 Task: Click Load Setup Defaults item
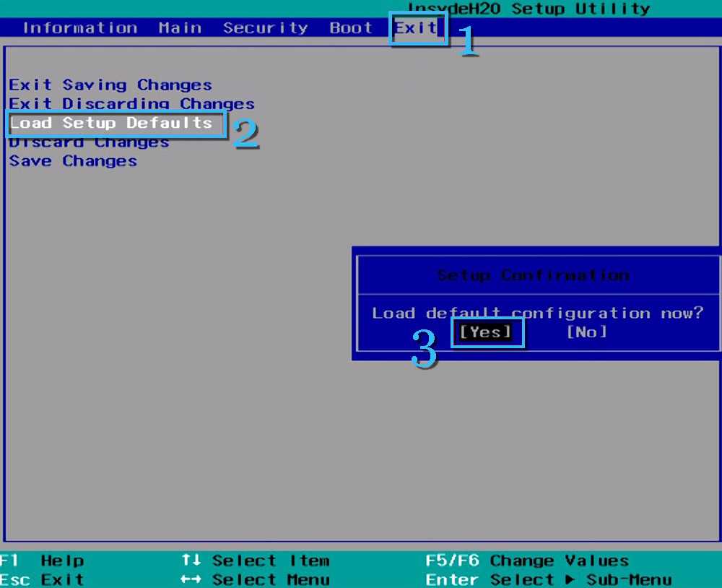pos(111,123)
